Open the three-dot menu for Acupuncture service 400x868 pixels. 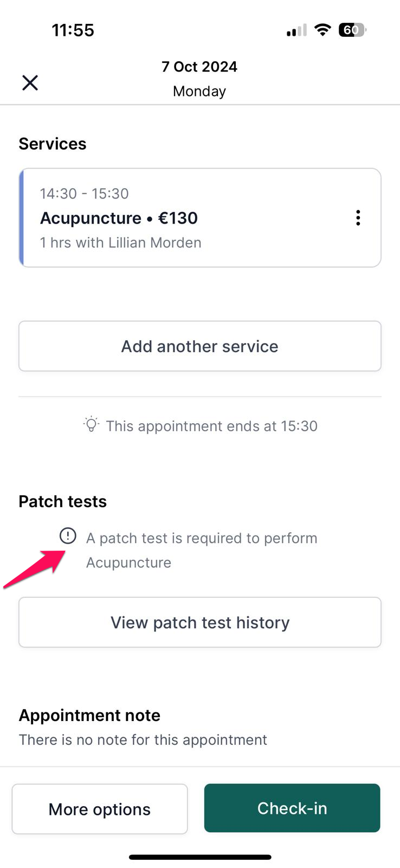[358, 218]
